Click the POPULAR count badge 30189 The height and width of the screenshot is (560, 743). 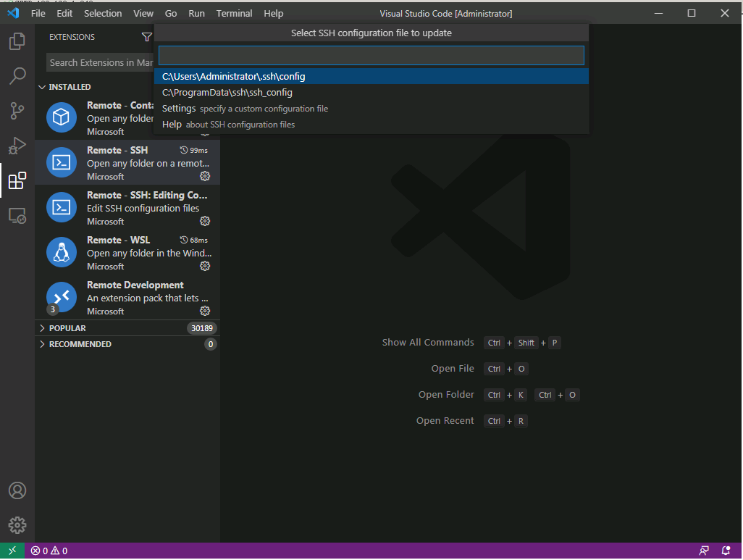(x=202, y=329)
